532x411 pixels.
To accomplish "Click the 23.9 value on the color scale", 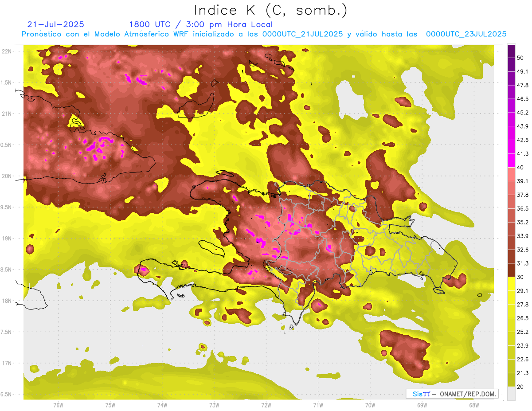I will (x=523, y=346).
